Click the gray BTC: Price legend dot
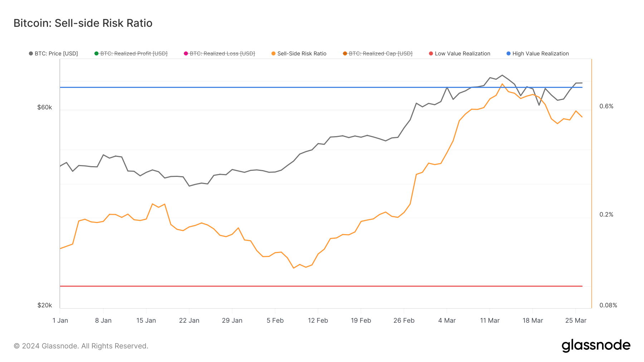Screen dimensions: 644x362 coord(31,53)
